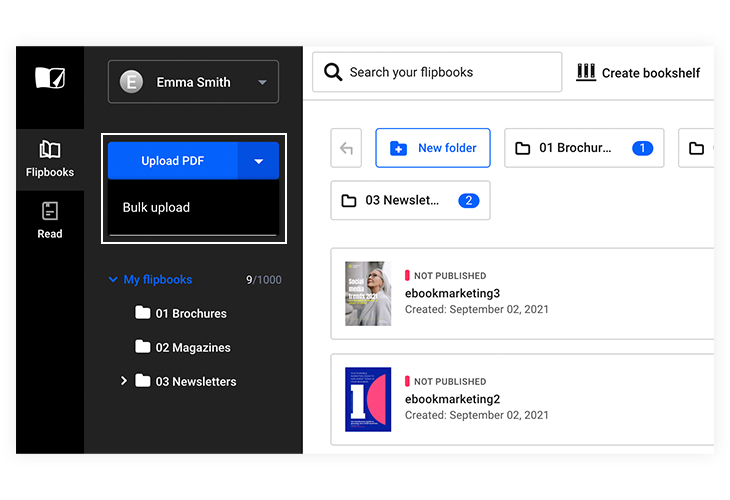Click NOT PUBLISHED status on ebookmarketing2
This screenshot has width=730, height=500.
(446, 381)
